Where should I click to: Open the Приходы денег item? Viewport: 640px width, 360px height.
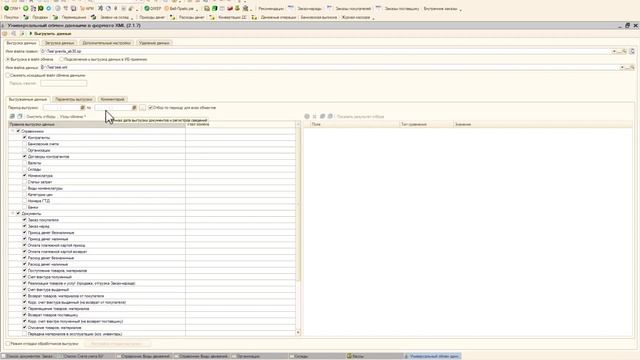point(152,18)
